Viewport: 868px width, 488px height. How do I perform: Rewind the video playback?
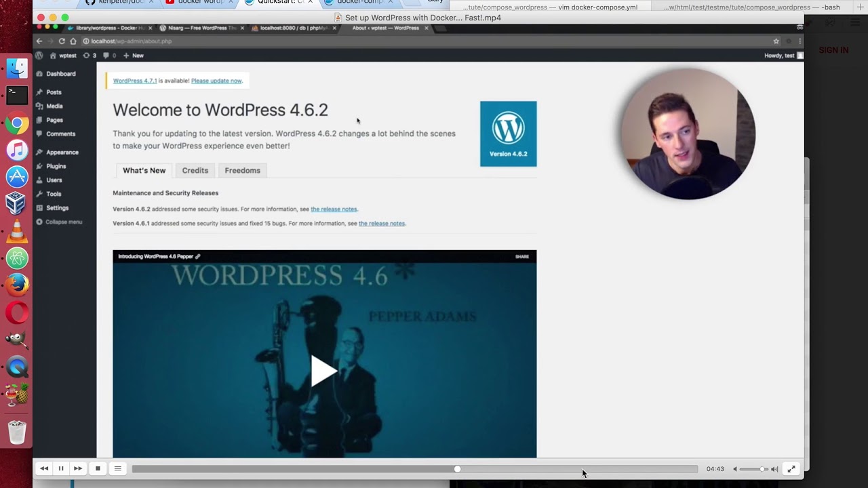44,468
